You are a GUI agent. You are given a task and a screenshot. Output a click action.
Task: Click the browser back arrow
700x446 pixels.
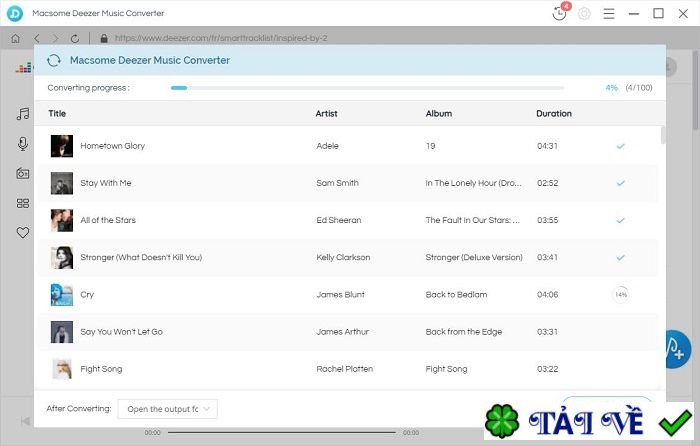click(37, 38)
